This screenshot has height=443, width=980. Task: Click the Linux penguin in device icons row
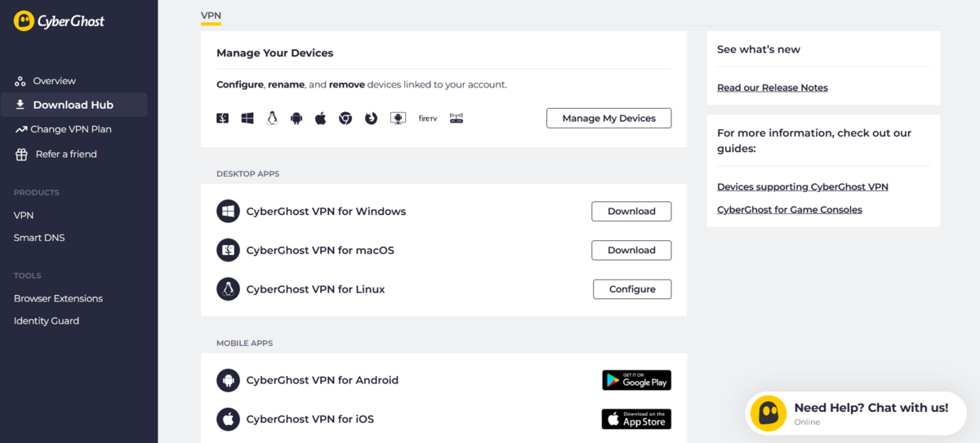click(x=272, y=119)
